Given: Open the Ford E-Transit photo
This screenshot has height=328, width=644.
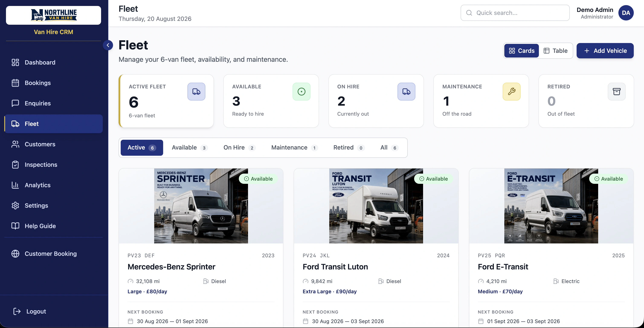Looking at the screenshot, I should 551,206.
